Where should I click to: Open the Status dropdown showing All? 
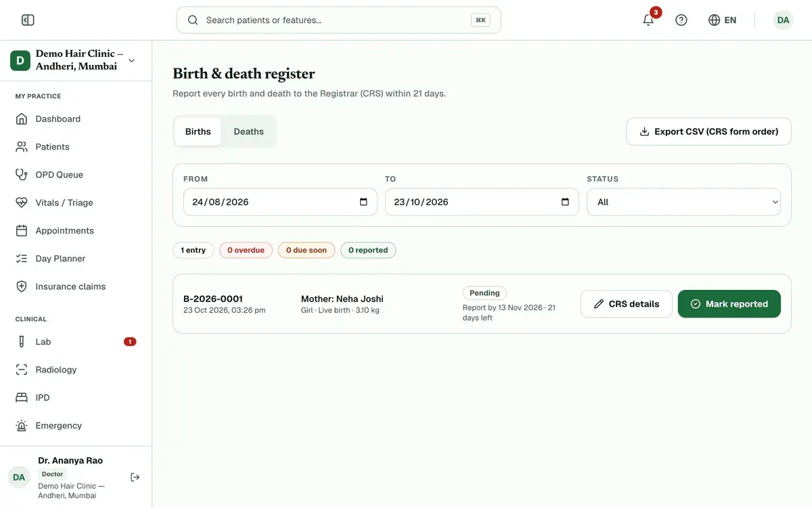click(x=683, y=202)
